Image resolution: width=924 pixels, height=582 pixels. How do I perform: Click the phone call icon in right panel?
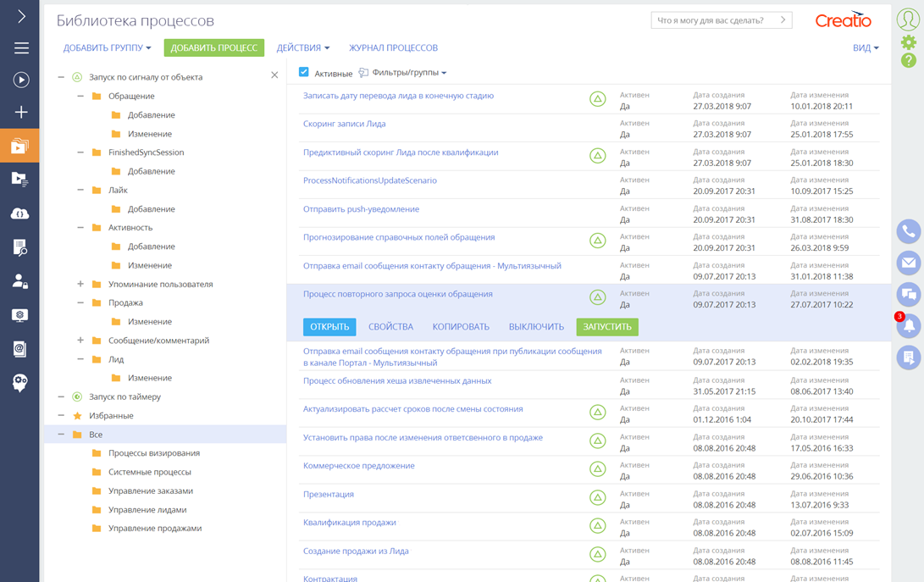click(908, 231)
